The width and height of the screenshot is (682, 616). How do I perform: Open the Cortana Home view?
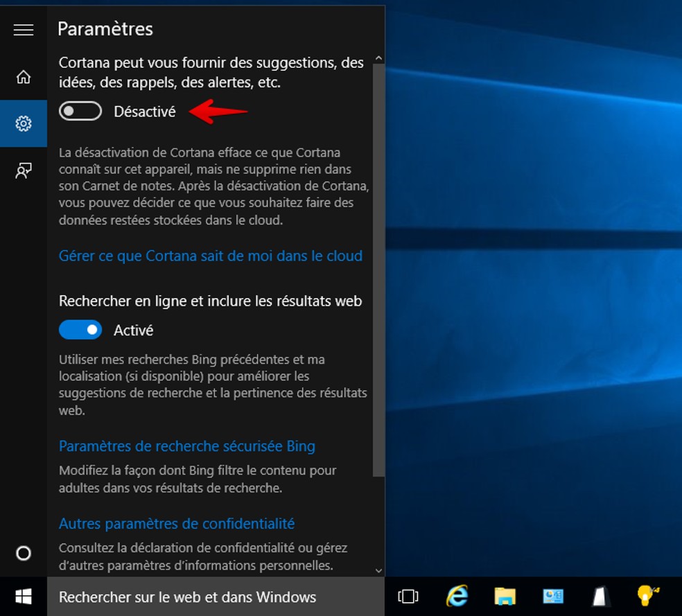pos(24,77)
